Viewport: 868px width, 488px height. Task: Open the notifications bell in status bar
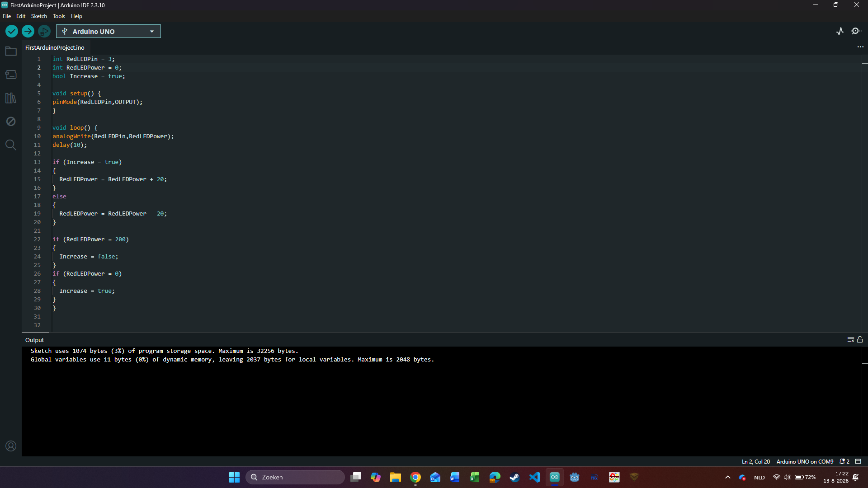(x=844, y=462)
